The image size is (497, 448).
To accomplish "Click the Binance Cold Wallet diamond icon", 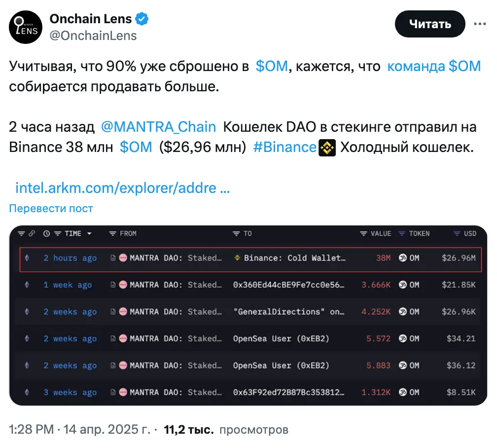I will (x=237, y=258).
